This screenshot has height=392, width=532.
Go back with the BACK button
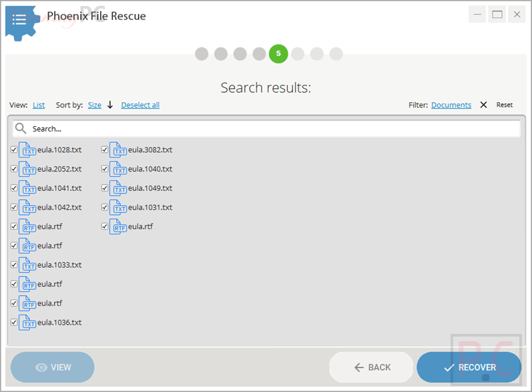[x=371, y=367]
